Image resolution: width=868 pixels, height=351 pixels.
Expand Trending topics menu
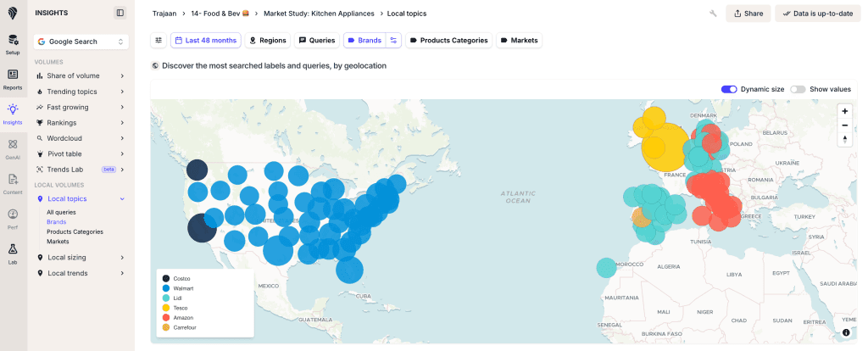tap(81, 92)
